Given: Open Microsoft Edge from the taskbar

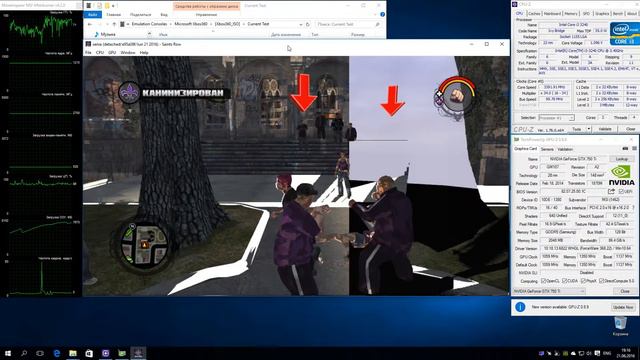Looking at the screenshot, I should (57, 353).
